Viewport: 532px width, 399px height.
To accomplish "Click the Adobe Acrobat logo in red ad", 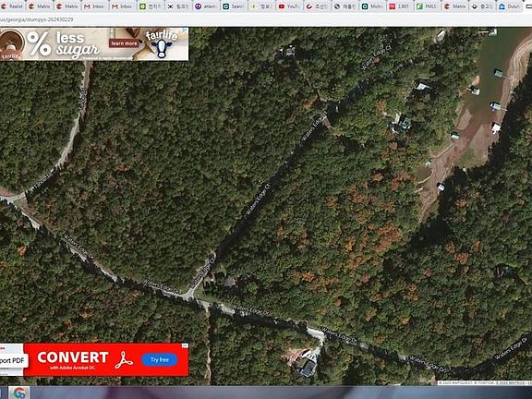I will coord(124,359).
